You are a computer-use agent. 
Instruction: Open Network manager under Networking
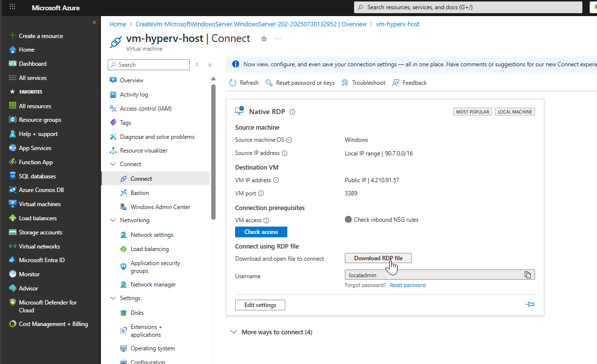tap(153, 285)
